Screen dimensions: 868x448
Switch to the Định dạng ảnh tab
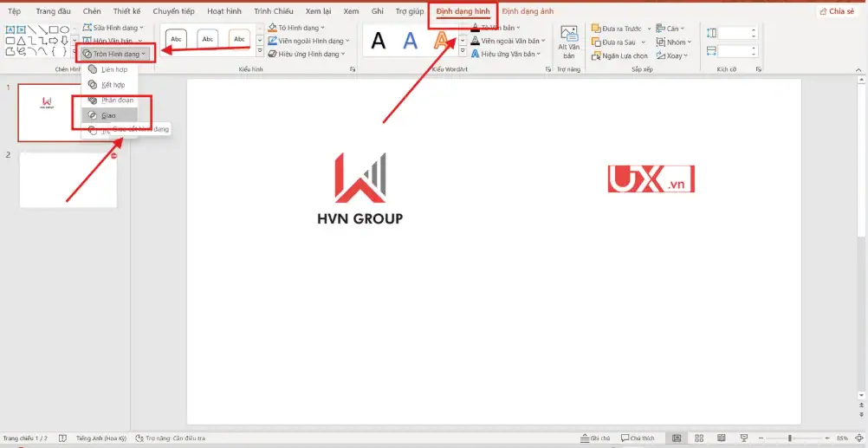(x=528, y=11)
